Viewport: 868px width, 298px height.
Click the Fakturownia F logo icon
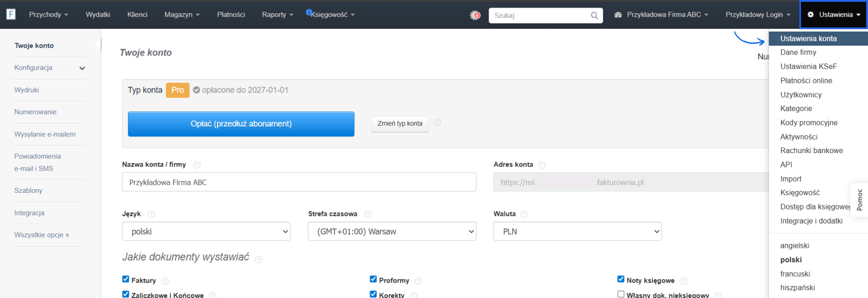click(11, 14)
